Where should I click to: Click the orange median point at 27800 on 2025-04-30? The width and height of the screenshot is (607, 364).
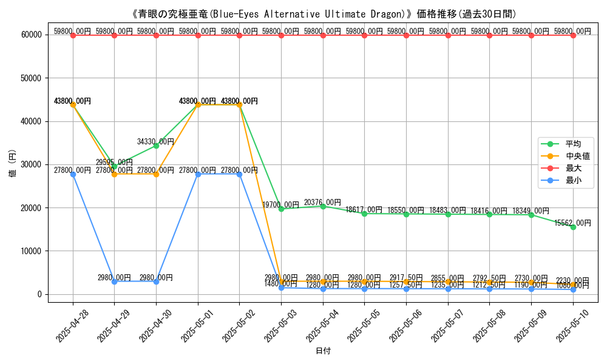(x=157, y=175)
